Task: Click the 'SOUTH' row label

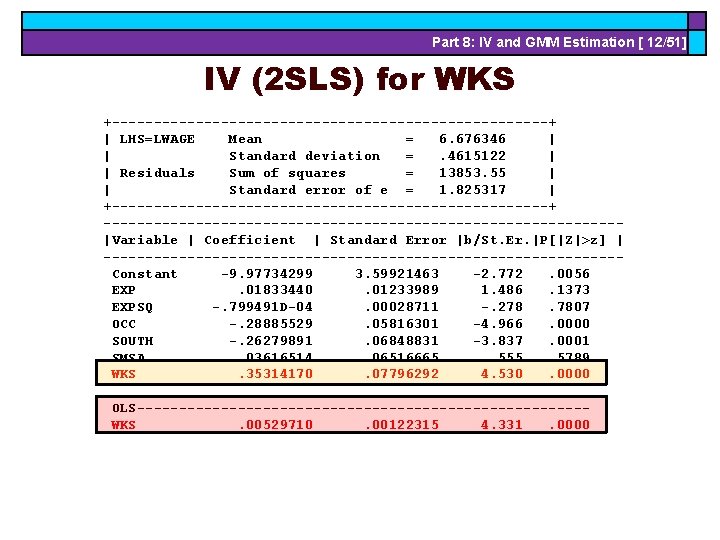Action: pos(132,341)
